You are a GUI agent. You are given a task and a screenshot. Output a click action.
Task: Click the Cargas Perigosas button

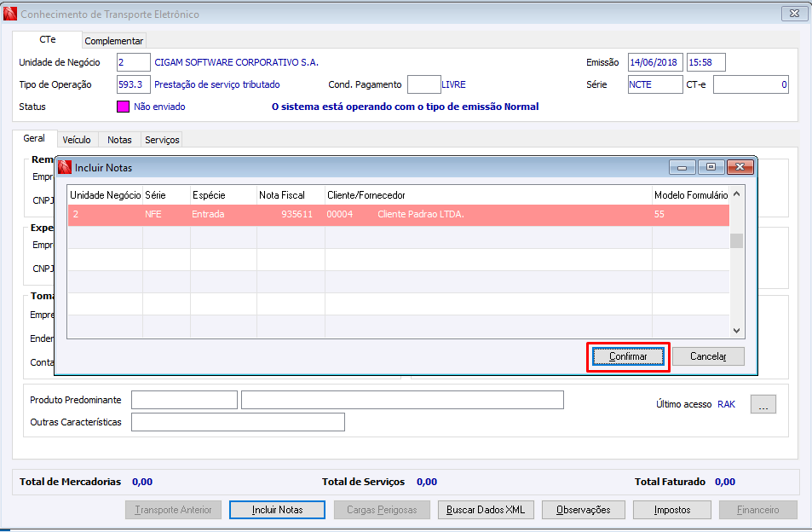383,510
